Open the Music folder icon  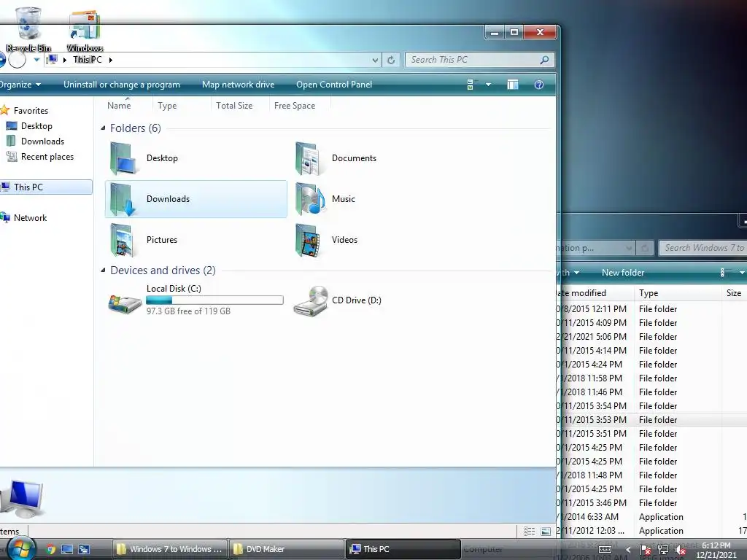click(309, 199)
